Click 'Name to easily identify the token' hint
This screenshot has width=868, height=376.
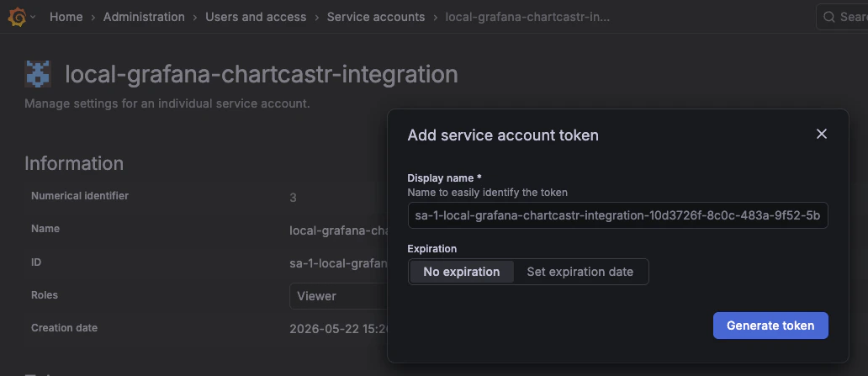[488, 193]
